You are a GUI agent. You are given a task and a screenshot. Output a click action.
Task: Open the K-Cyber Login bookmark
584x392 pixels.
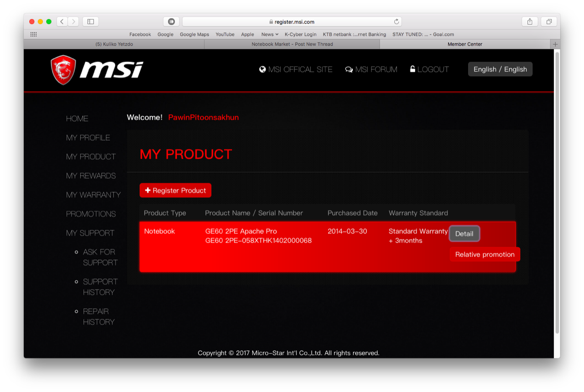point(300,34)
